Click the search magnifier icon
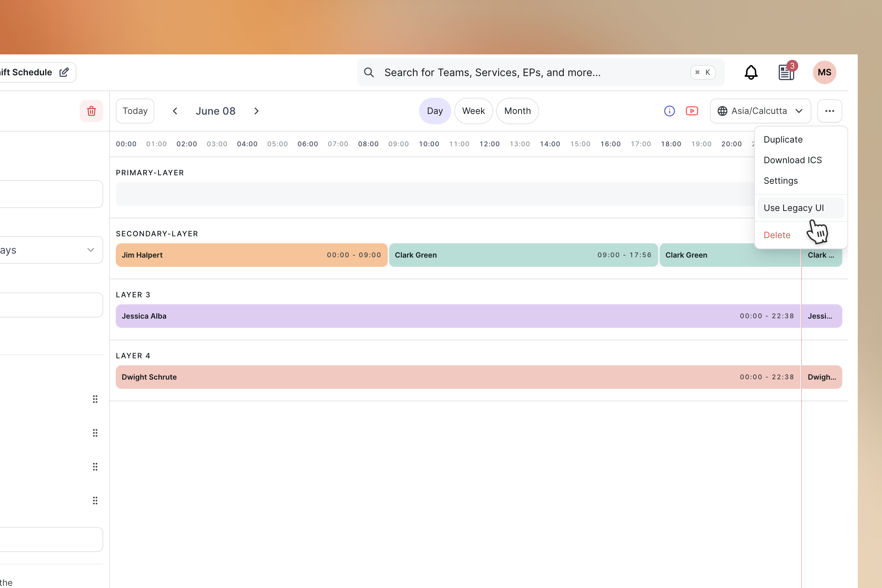882x588 pixels. (369, 73)
